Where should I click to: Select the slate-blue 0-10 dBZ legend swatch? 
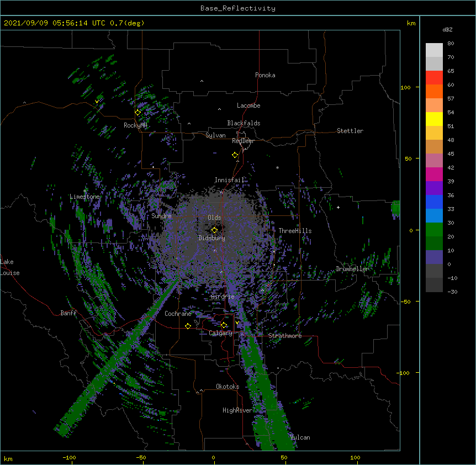tap(434, 257)
